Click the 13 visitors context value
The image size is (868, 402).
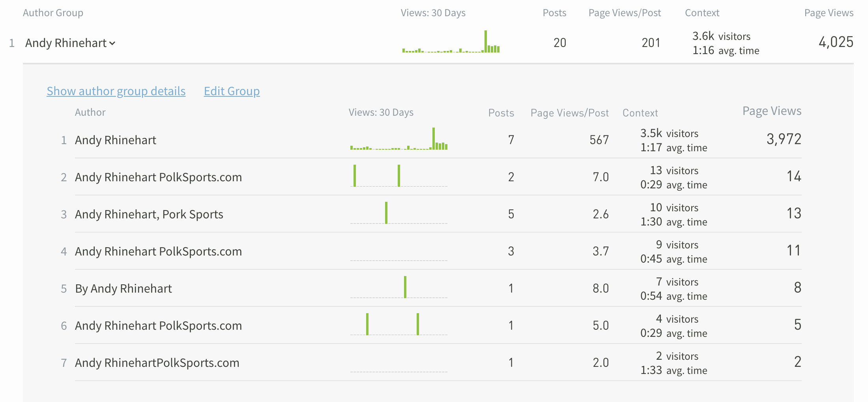point(674,171)
